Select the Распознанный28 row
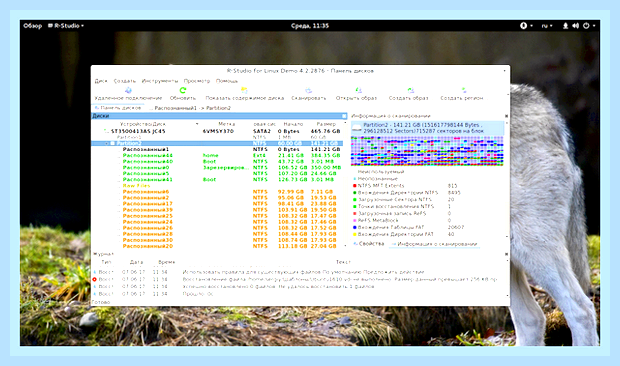 tap(217, 234)
